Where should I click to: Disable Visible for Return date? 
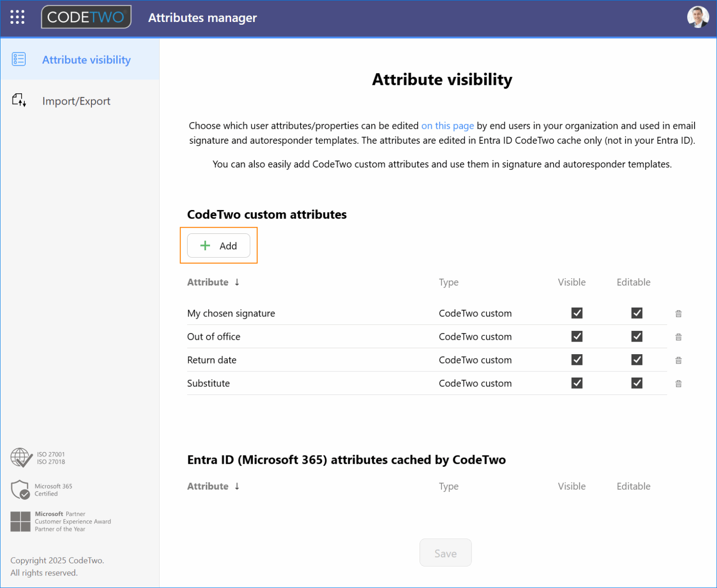pyautogui.click(x=577, y=360)
